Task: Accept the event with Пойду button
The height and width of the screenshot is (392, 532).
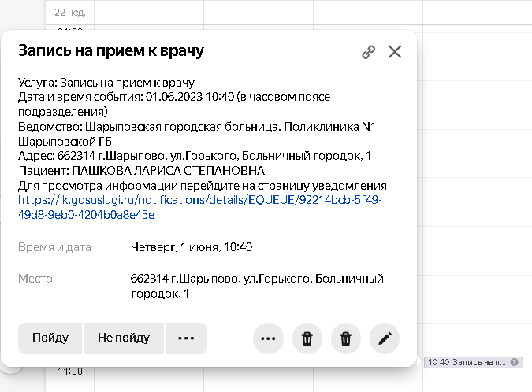Action: click(50, 338)
